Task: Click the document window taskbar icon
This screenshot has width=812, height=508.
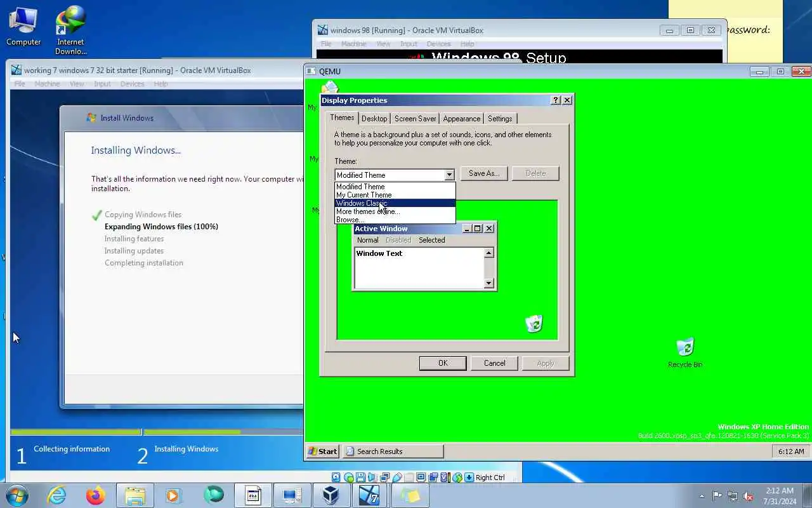Action: pyautogui.click(x=253, y=495)
